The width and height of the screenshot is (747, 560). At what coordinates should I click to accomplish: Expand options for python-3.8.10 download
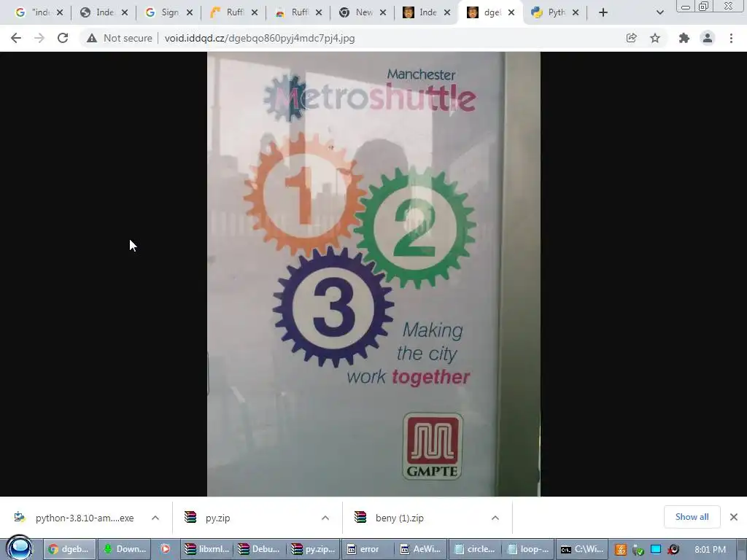[x=155, y=518]
